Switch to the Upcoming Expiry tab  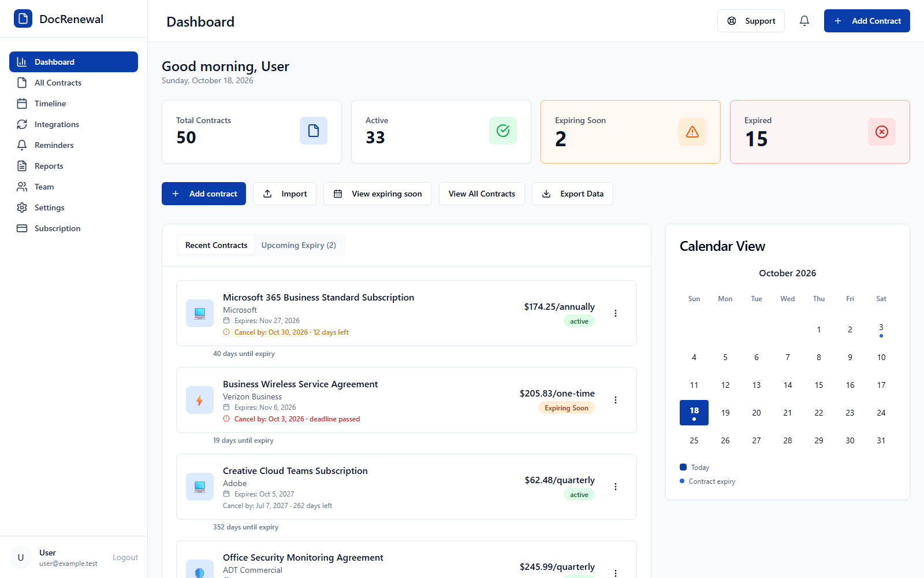pyautogui.click(x=299, y=245)
